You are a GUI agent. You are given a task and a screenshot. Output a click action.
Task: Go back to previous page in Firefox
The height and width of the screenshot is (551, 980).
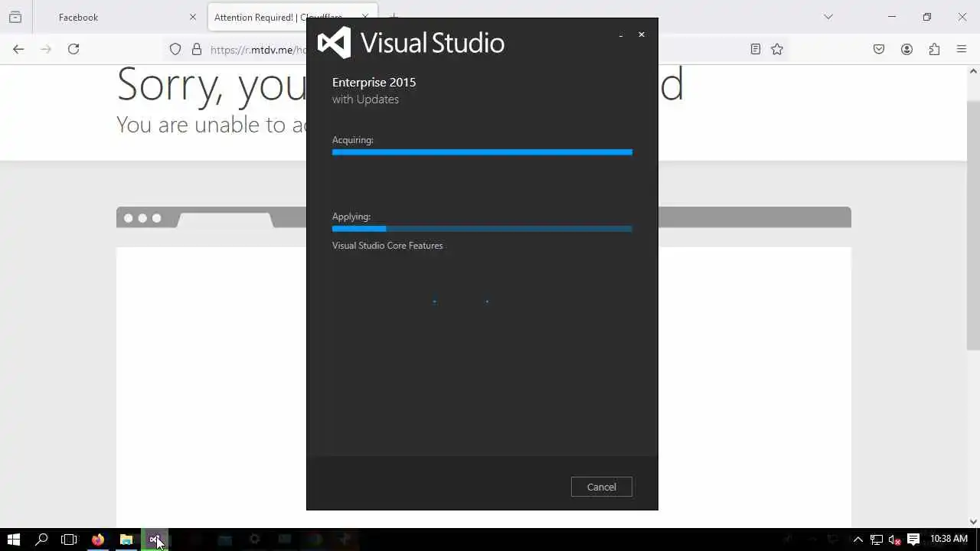click(x=18, y=49)
